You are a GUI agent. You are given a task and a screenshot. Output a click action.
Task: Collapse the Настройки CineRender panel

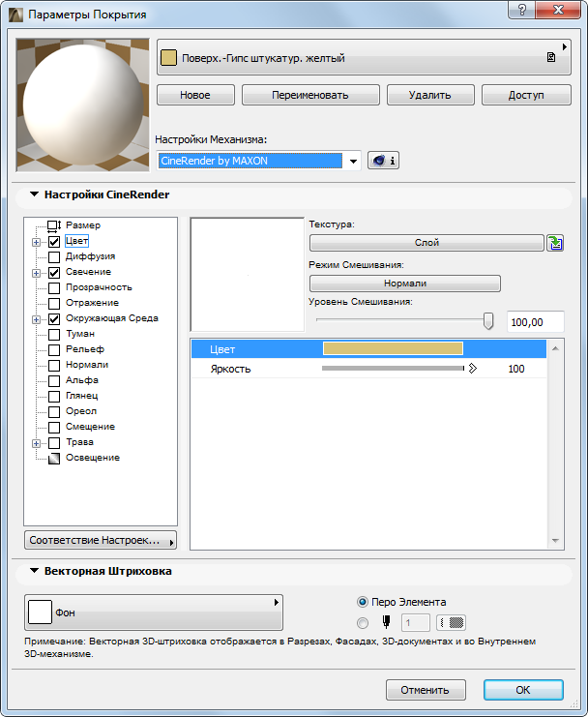34,194
